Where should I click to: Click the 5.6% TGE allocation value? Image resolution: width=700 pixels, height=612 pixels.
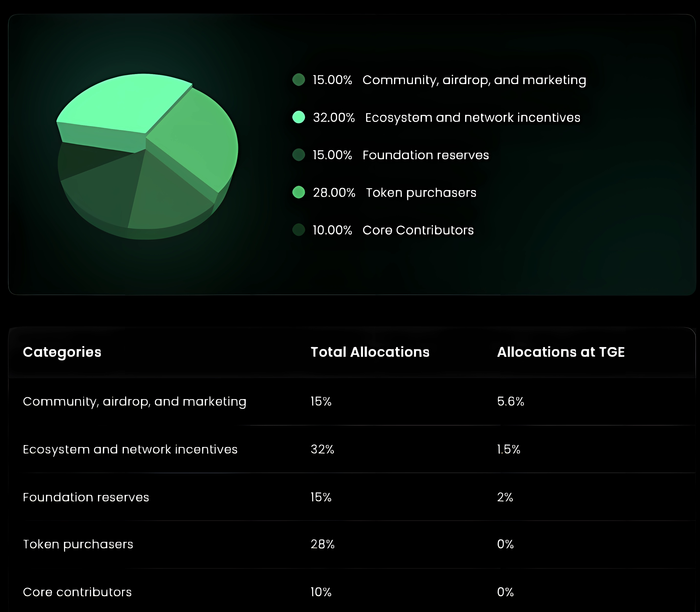click(511, 401)
